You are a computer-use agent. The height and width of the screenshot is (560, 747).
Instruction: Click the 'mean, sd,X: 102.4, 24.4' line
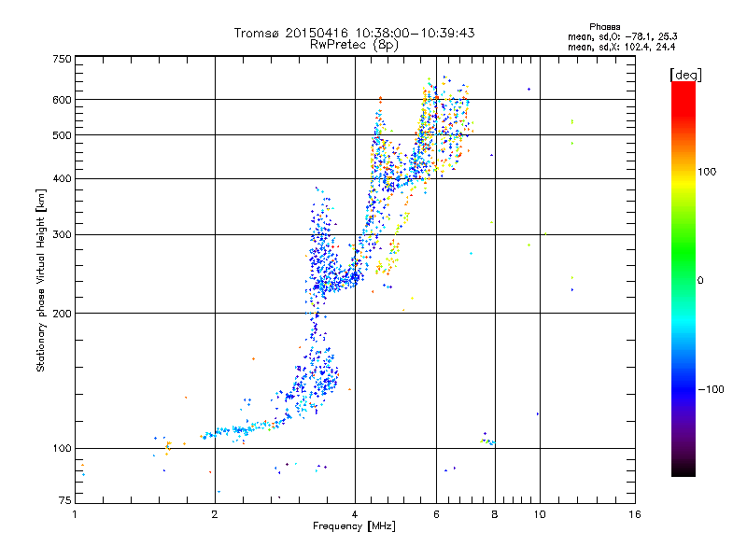coord(621,48)
